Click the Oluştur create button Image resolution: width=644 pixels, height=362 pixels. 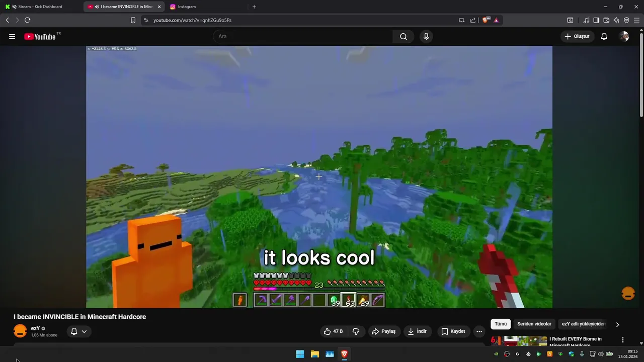pos(577,37)
